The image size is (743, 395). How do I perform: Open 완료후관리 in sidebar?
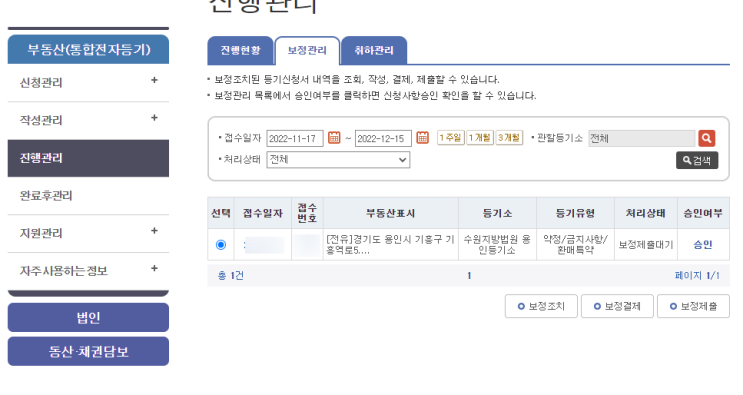click(x=88, y=196)
